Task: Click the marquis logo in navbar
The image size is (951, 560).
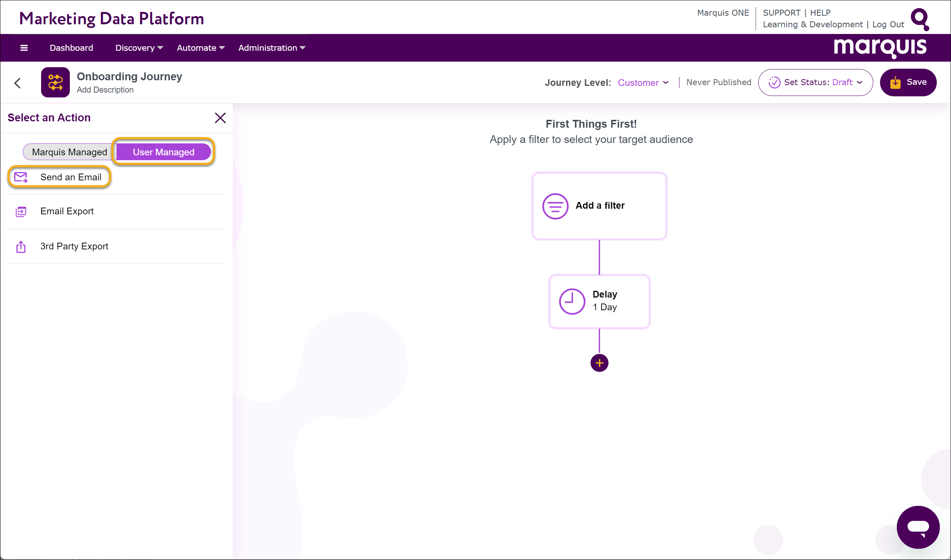Action: coord(880,48)
